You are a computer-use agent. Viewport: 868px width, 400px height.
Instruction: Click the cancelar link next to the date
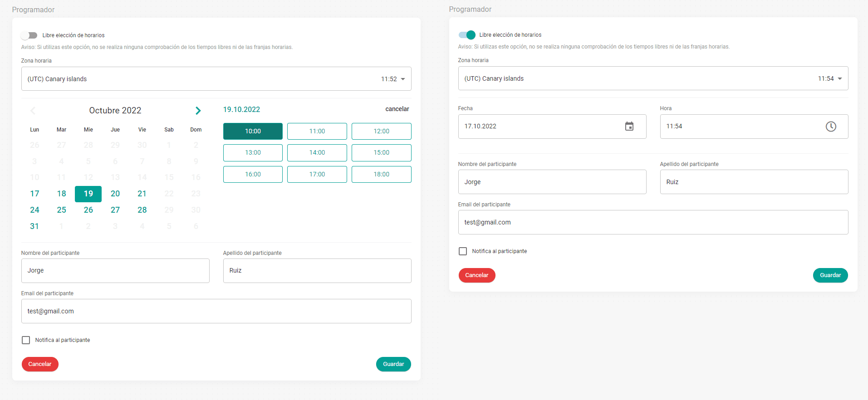[x=397, y=109]
